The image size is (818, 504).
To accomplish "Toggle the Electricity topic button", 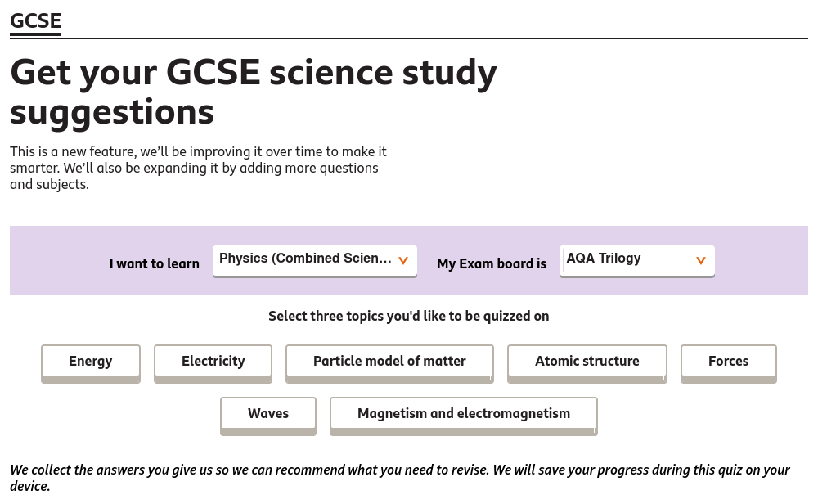I will click(x=213, y=362).
